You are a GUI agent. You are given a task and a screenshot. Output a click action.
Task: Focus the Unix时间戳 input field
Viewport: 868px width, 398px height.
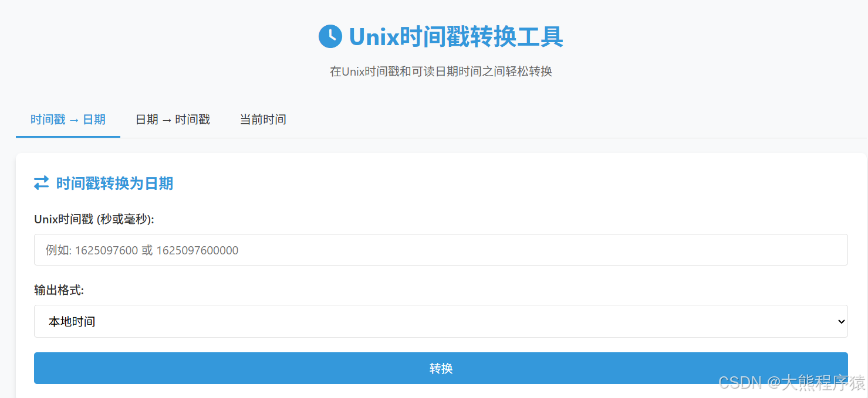(x=441, y=250)
